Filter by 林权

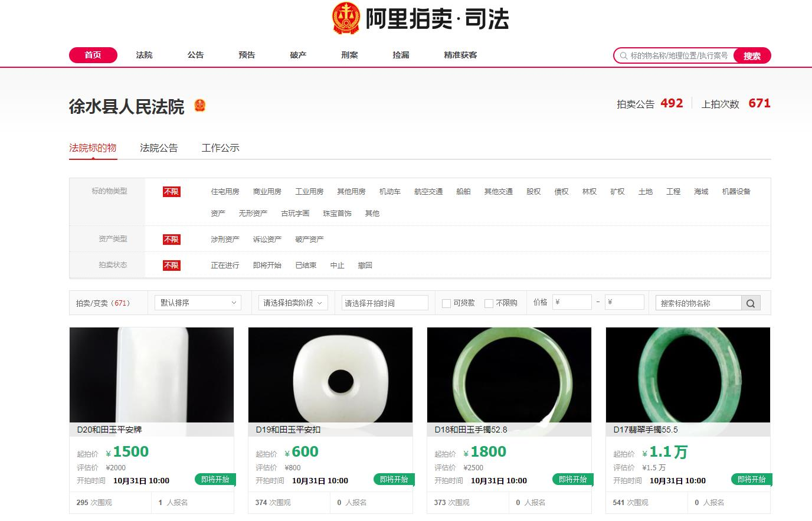click(590, 192)
